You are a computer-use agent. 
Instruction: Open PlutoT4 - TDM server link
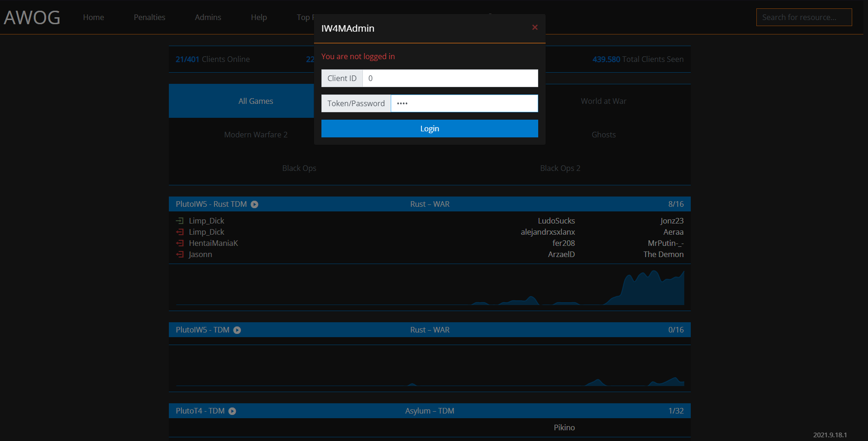coord(200,411)
